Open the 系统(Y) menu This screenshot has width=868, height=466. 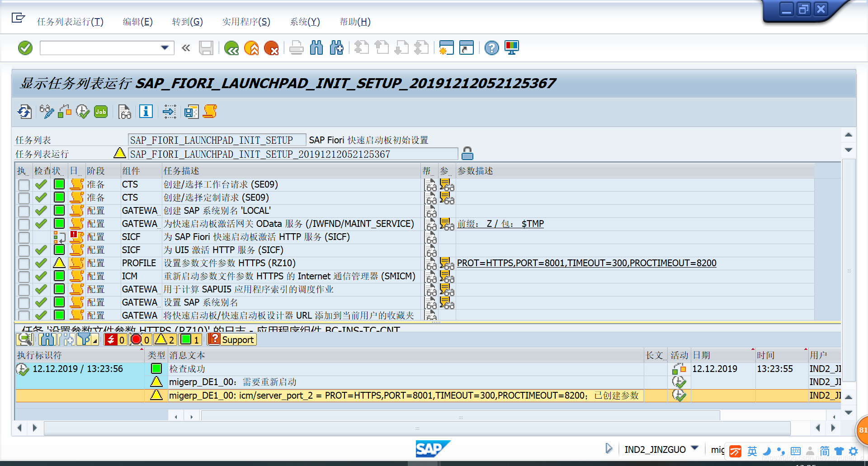pos(305,21)
